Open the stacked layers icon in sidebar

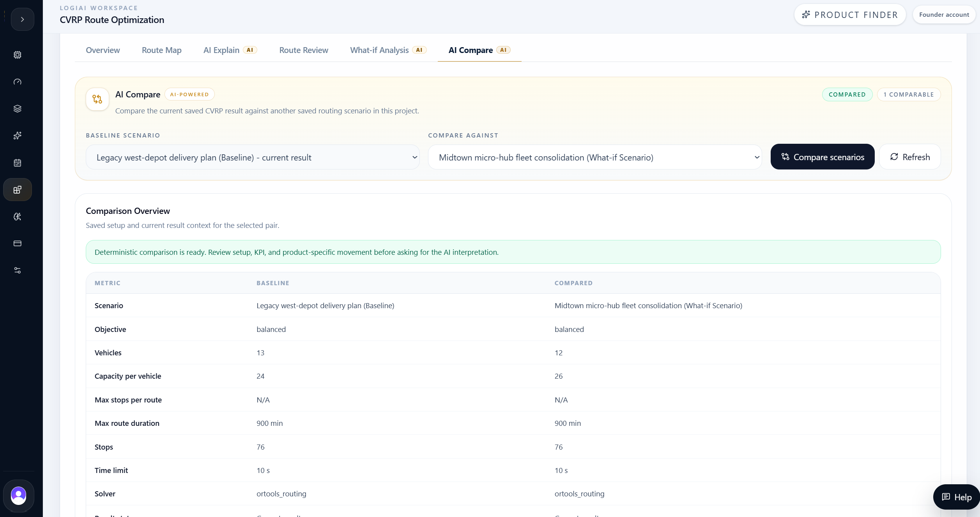point(18,109)
